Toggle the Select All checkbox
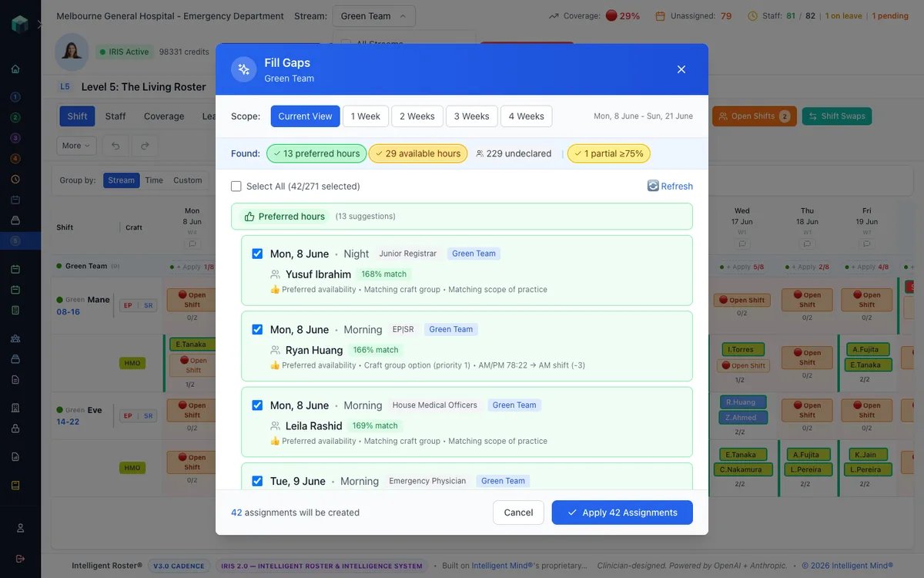Image resolution: width=924 pixels, height=578 pixels. pyautogui.click(x=236, y=186)
